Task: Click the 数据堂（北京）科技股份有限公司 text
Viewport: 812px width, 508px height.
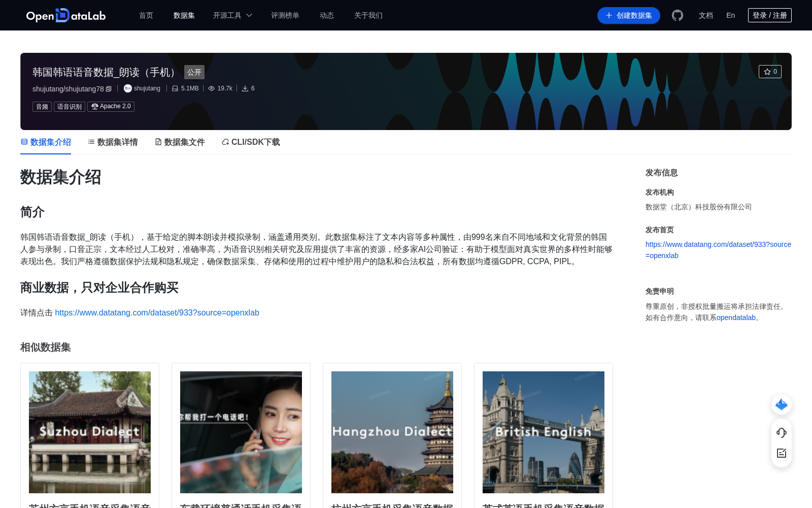Action: pos(698,207)
